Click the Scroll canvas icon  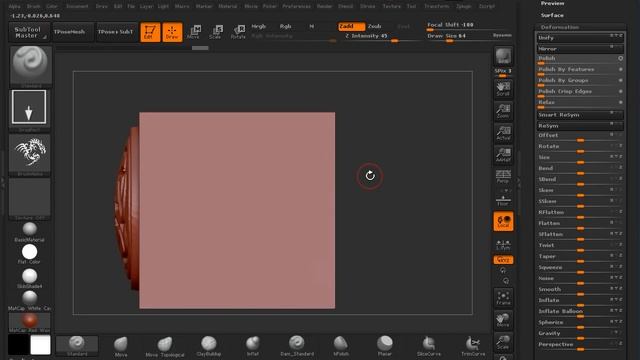point(503,89)
